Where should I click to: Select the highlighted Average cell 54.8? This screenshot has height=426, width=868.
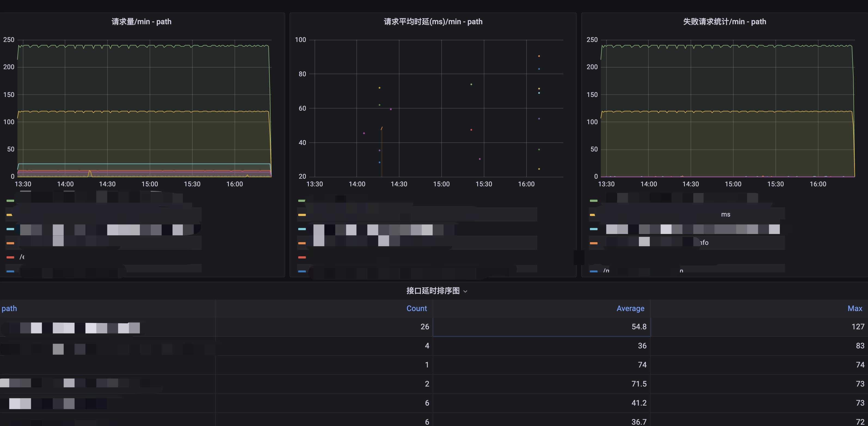click(541, 327)
